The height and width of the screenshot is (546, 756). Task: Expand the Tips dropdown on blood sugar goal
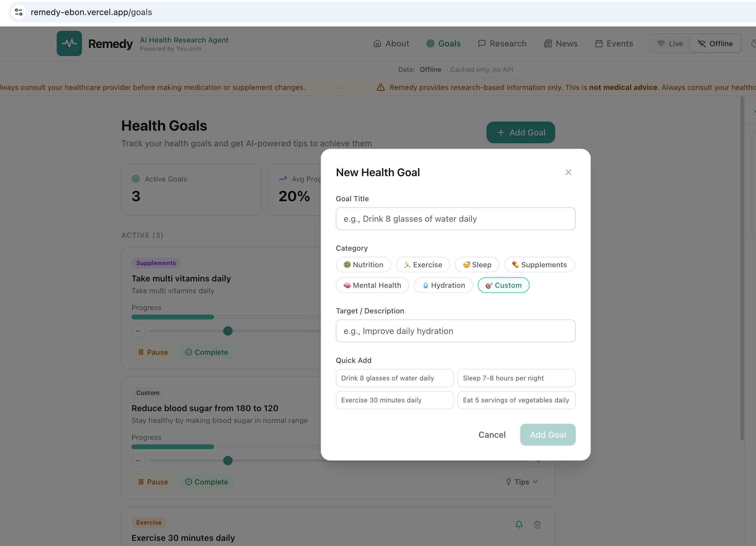pos(522,482)
